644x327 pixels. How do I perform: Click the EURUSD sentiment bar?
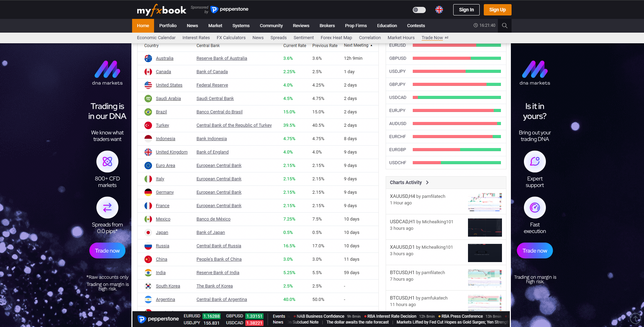pyautogui.click(x=456, y=45)
